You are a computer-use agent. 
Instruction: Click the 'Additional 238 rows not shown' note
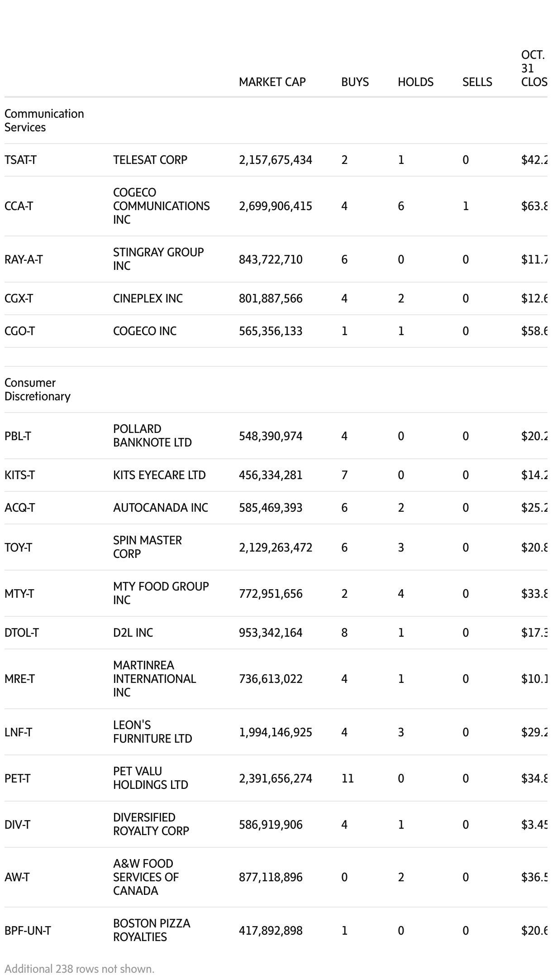click(80, 969)
